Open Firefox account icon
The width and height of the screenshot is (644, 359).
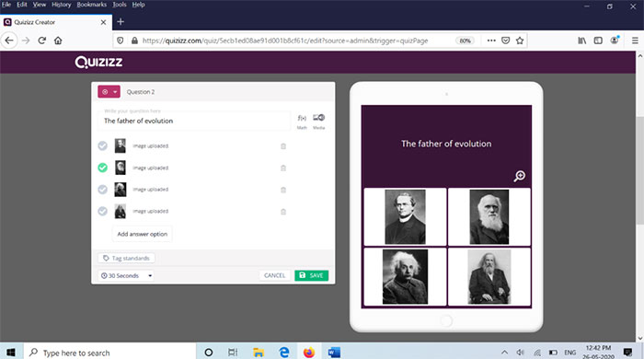point(615,40)
